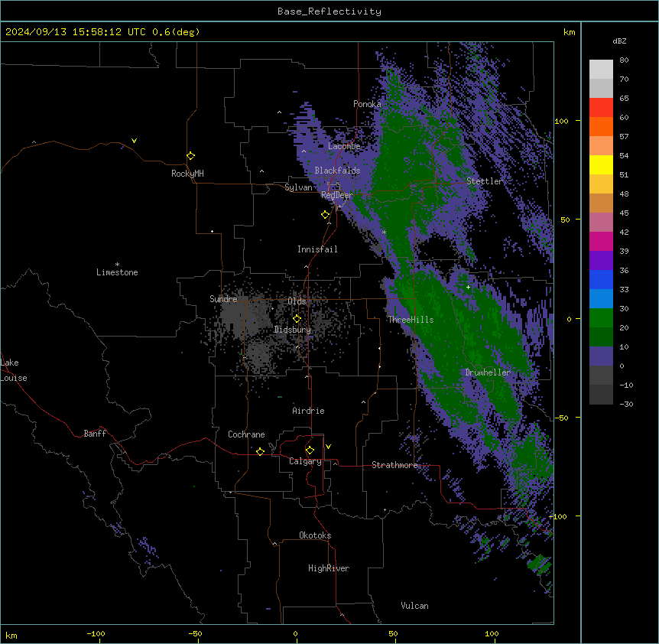Image resolution: width=659 pixels, height=644 pixels.
Task: Click the Lake Louise label
Action: pos(14,370)
